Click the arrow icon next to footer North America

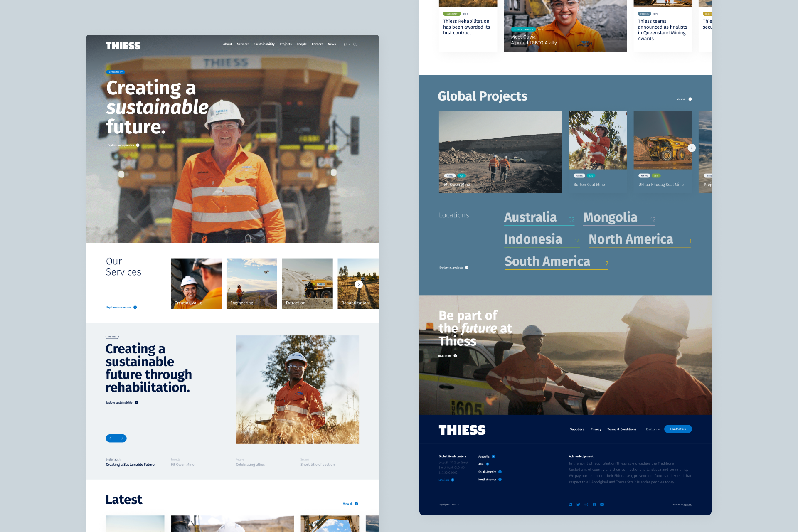[x=500, y=480]
